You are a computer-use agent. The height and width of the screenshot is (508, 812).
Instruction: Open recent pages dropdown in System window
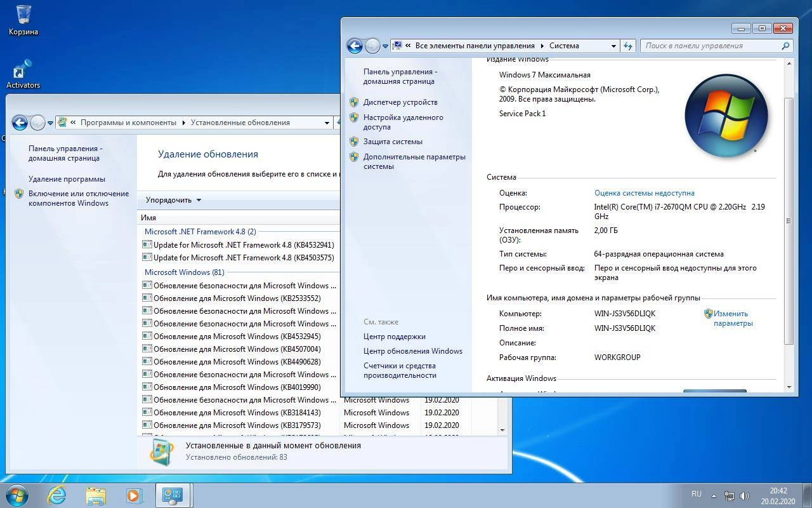pos(385,46)
